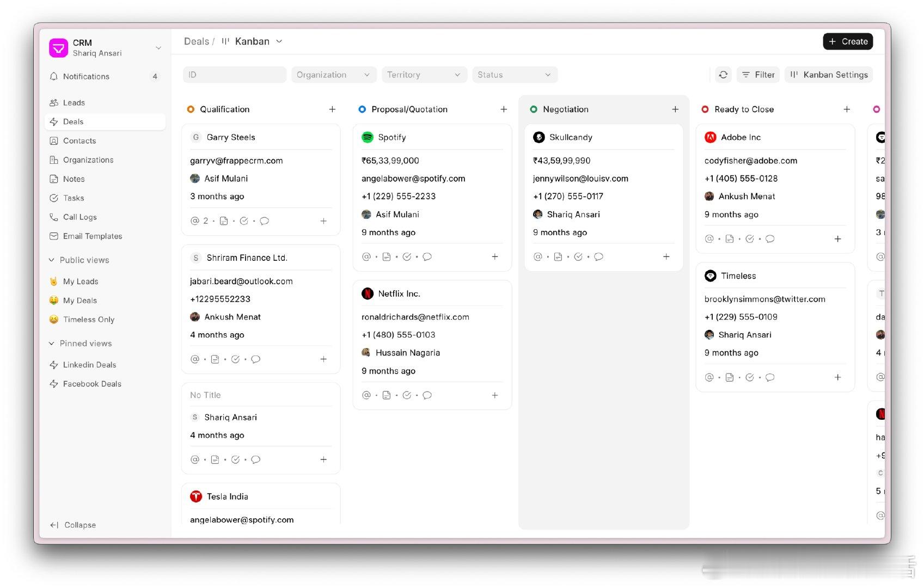The image size is (924, 588).
Task: Collapse the Public views section
Action: (79, 260)
